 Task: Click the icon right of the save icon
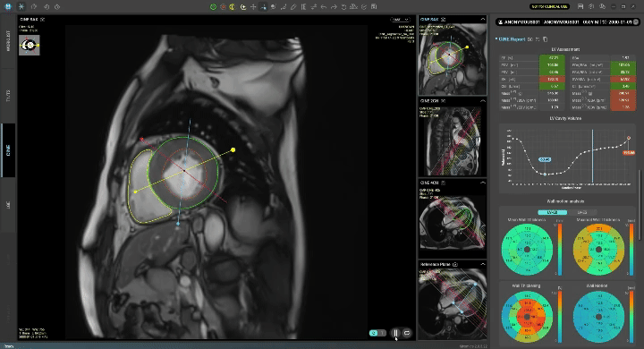coord(591,6)
